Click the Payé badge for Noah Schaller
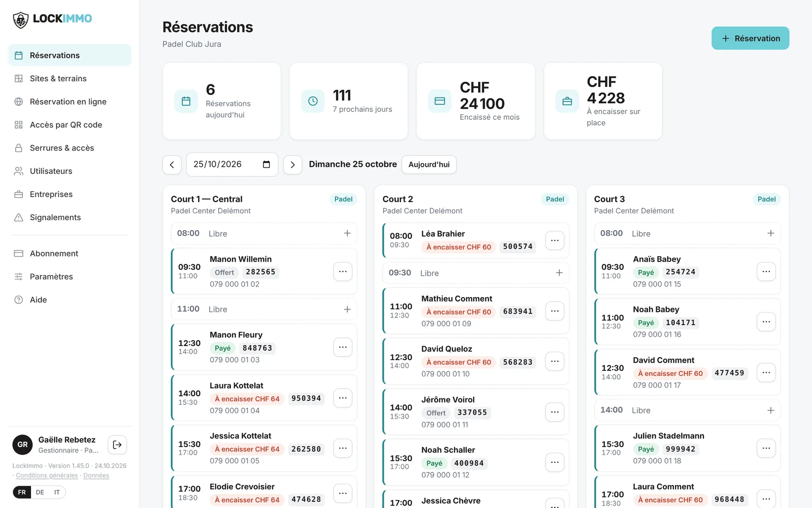 [x=434, y=463]
